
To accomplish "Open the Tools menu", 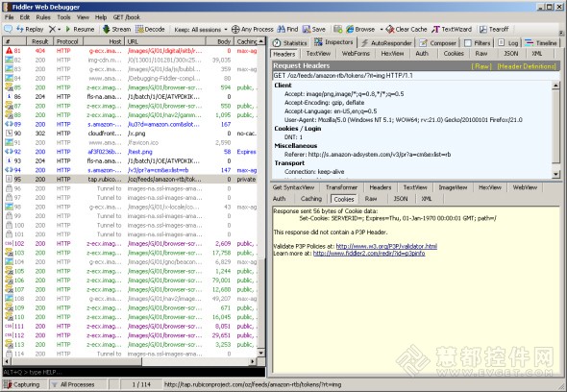I will tap(63, 17).
